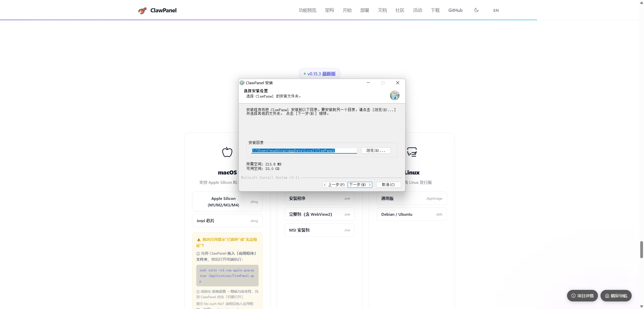The image size is (644, 309).
Task: Open the 架构 nav menu item
Action: pos(329,10)
